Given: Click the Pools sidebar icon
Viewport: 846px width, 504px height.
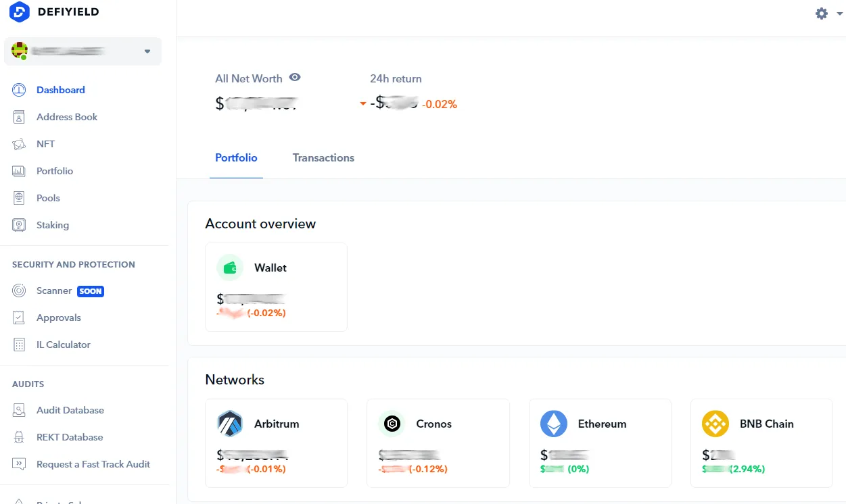Looking at the screenshot, I should (19, 198).
